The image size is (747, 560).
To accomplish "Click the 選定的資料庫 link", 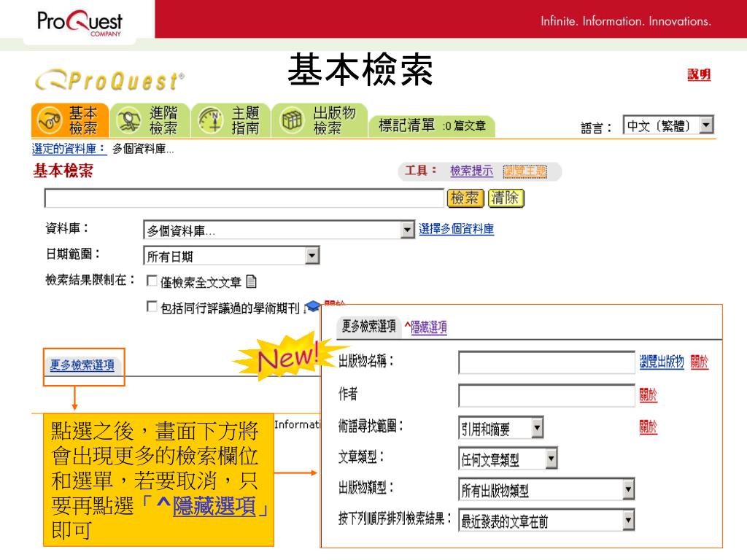I will click(69, 149).
